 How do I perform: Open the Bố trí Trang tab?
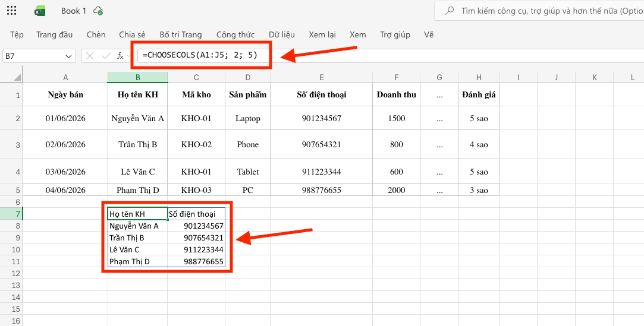(181, 35)
